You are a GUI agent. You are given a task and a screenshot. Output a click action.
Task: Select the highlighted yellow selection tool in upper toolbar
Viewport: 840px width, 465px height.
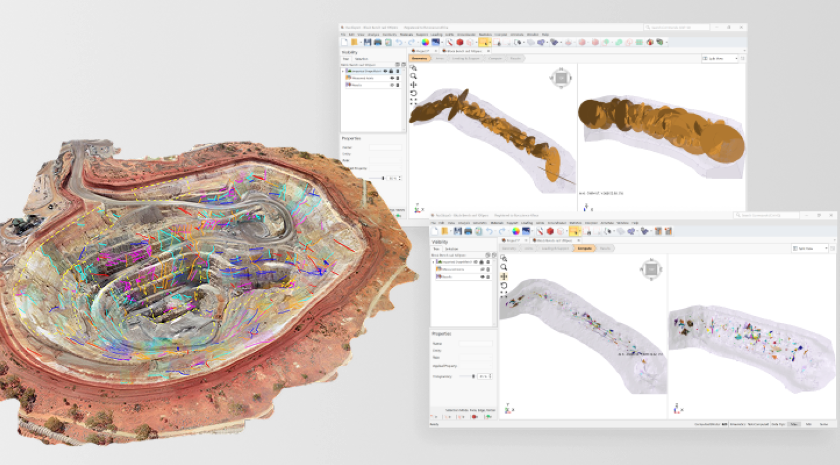485,42
